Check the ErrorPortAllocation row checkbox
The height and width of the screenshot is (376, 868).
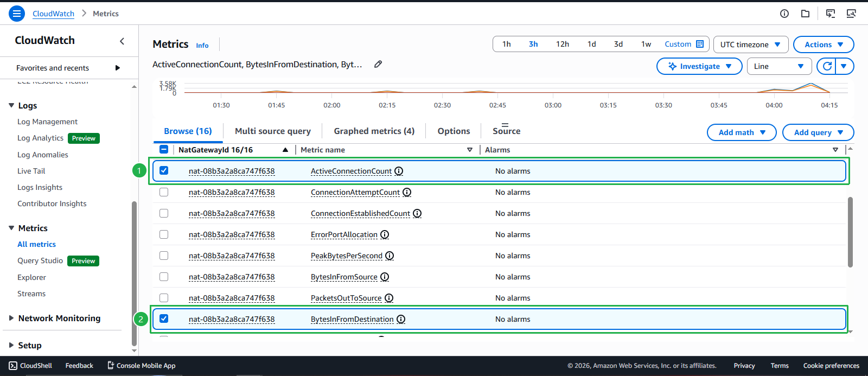(164, 234)
